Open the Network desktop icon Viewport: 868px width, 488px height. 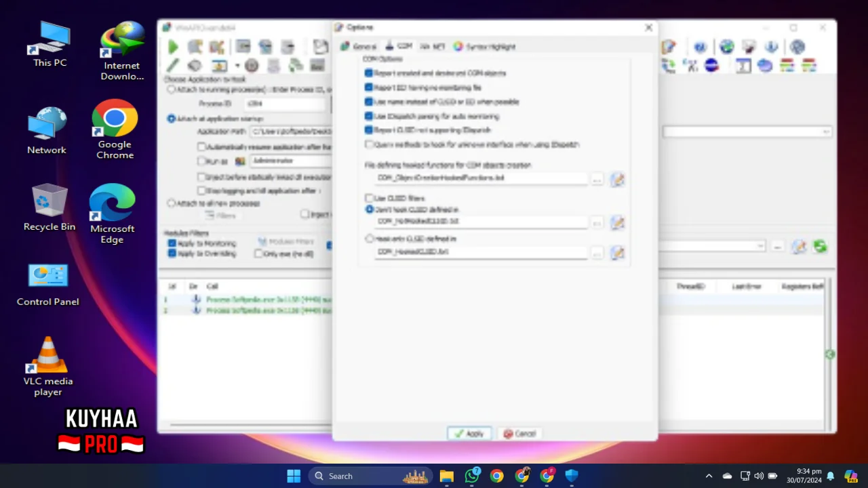(x=47, y=130)
